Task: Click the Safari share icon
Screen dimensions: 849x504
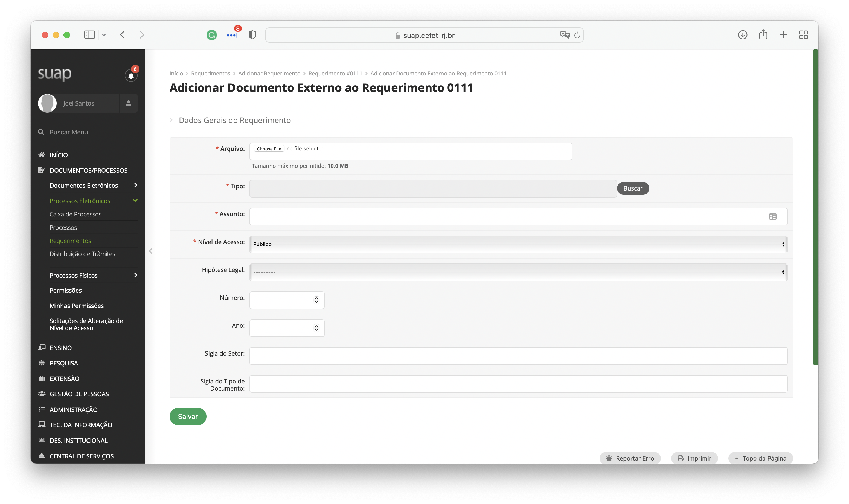Action: [x=763, y=34]
